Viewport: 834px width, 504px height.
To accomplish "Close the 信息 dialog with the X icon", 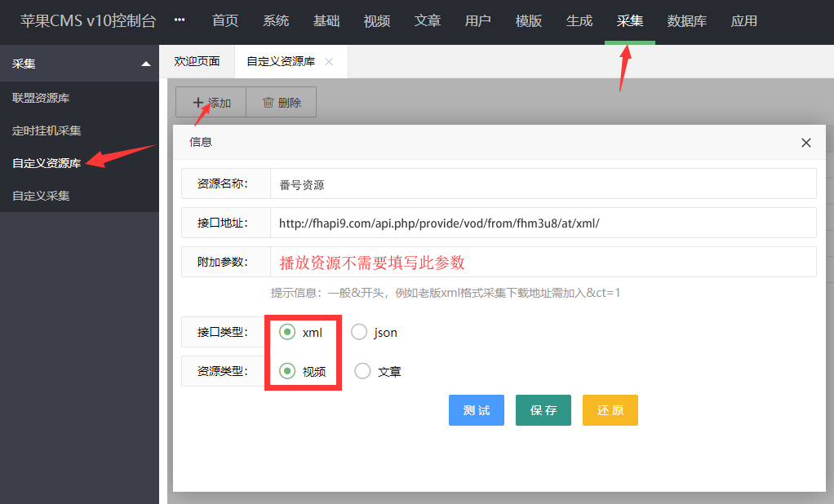I will (x=805, y=143).
